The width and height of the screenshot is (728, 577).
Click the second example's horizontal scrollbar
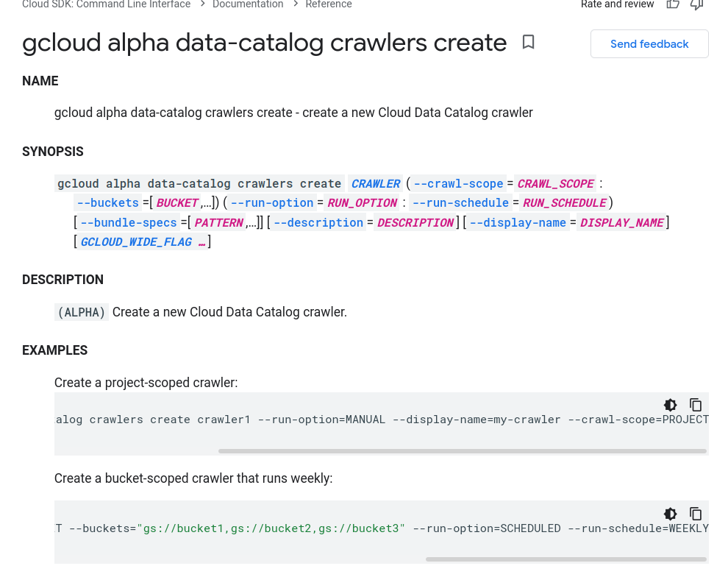pyautogui.click(x=566, y=559)
